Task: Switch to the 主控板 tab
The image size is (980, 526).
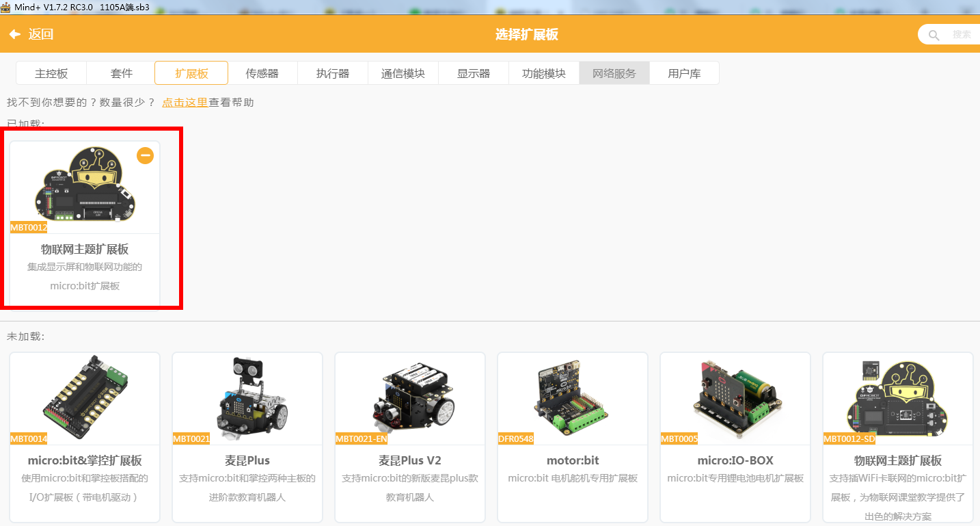Action: coord(51,73)
